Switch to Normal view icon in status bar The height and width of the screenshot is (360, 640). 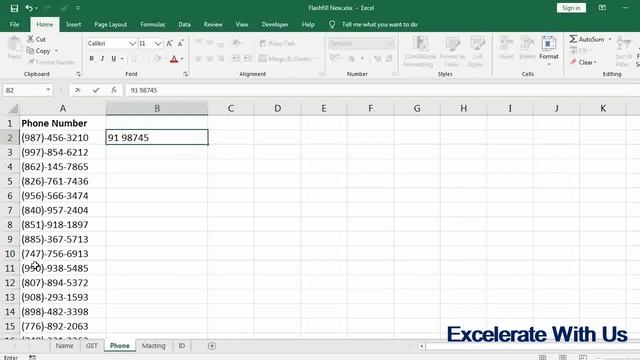coord(542,357)
